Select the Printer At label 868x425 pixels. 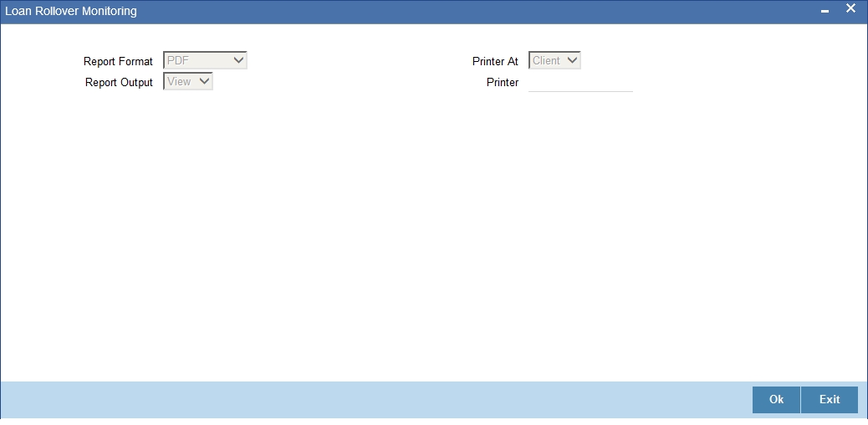click(495, 62)
